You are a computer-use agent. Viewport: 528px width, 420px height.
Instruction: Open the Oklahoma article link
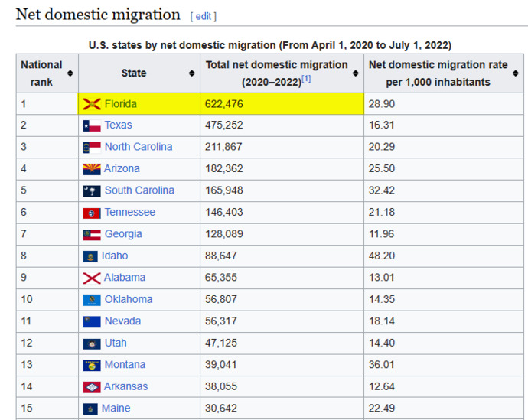pyautogui.click(x=129, y=299)
